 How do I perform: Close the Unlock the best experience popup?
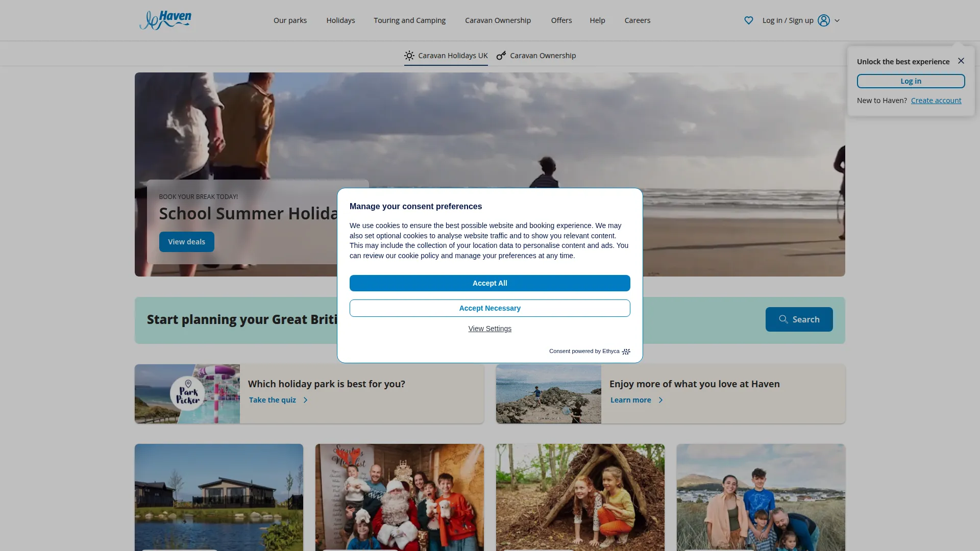pos(961,61)
